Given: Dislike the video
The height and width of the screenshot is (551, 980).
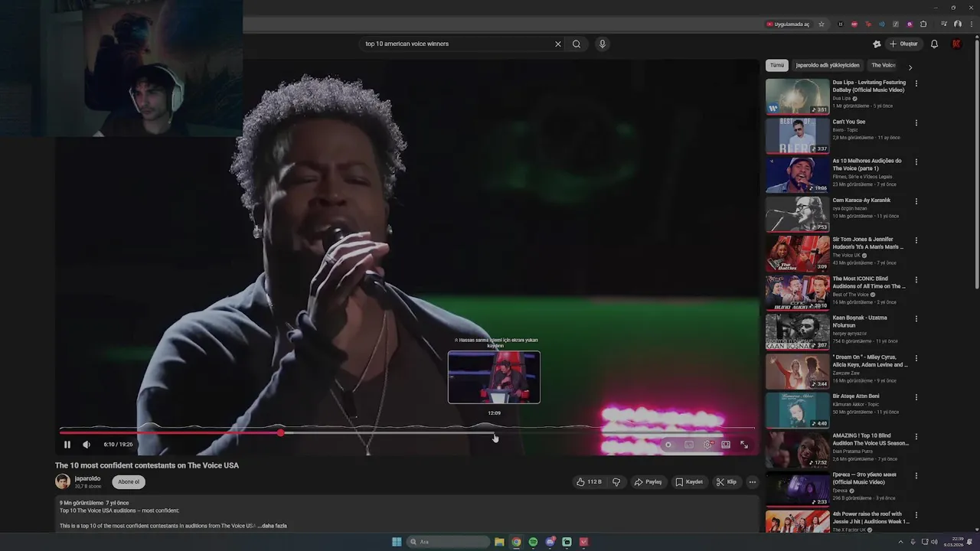Looking at the screenshot, I should [x=616, y=482].
